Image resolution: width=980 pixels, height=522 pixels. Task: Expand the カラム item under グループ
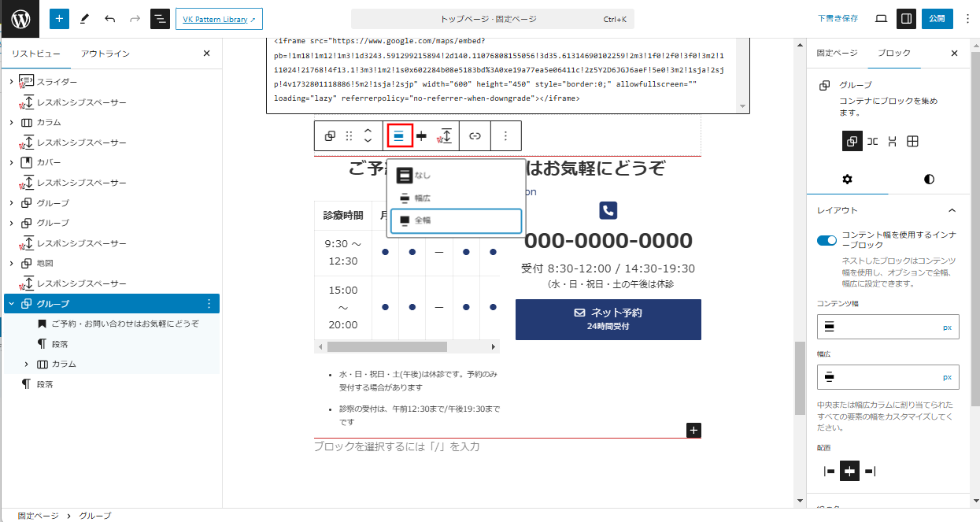(x=27, y=365)
